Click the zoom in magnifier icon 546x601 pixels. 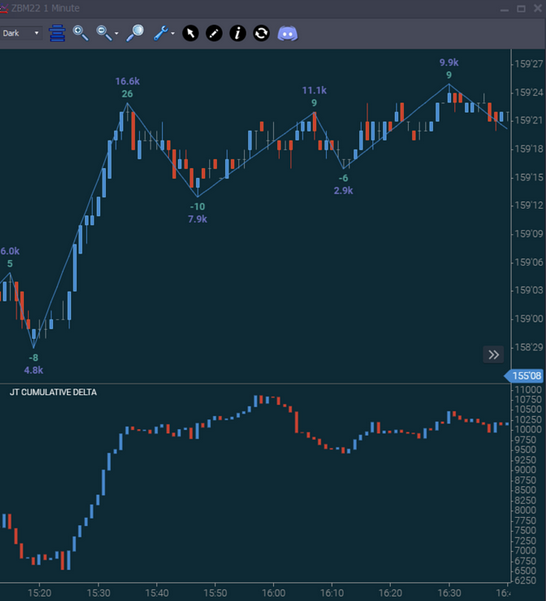pos(80,33)
